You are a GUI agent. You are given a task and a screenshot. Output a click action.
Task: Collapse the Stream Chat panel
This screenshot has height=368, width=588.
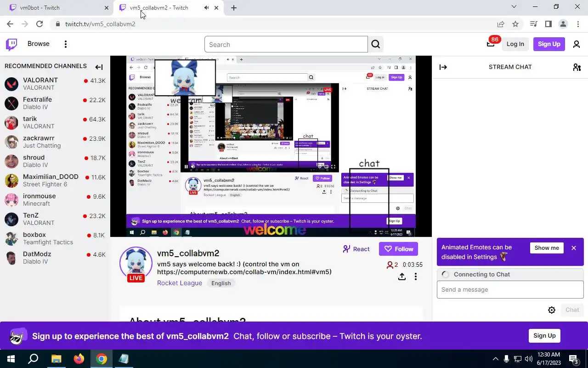coord(443,67)
